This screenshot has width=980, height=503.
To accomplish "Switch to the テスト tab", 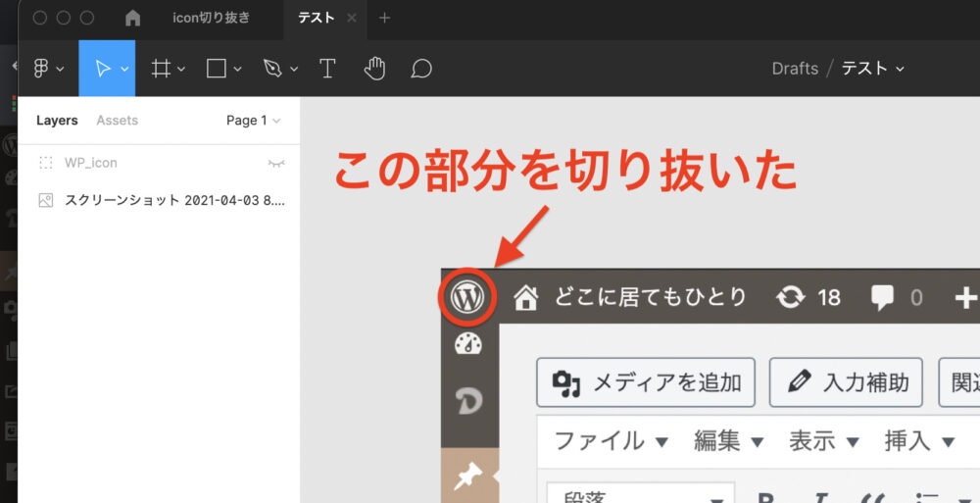I will coord(317,18).
